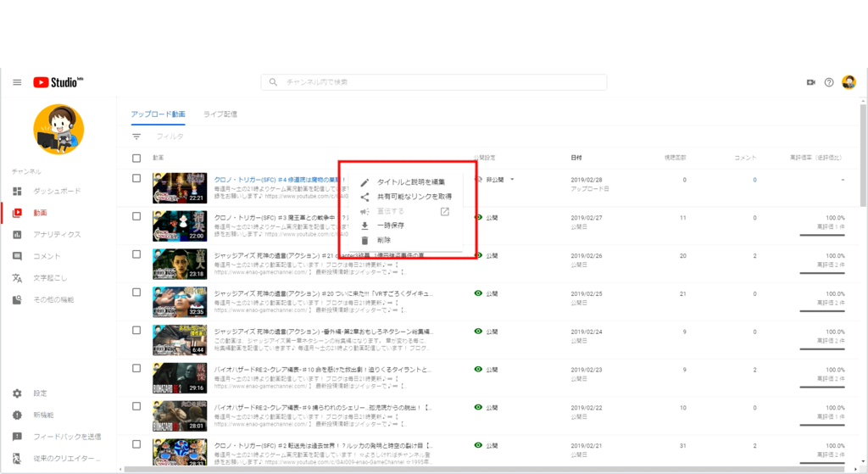Check the box for バイオハザード #9 video
This screenshot has width=868, height=474.
tap(136, 406)
